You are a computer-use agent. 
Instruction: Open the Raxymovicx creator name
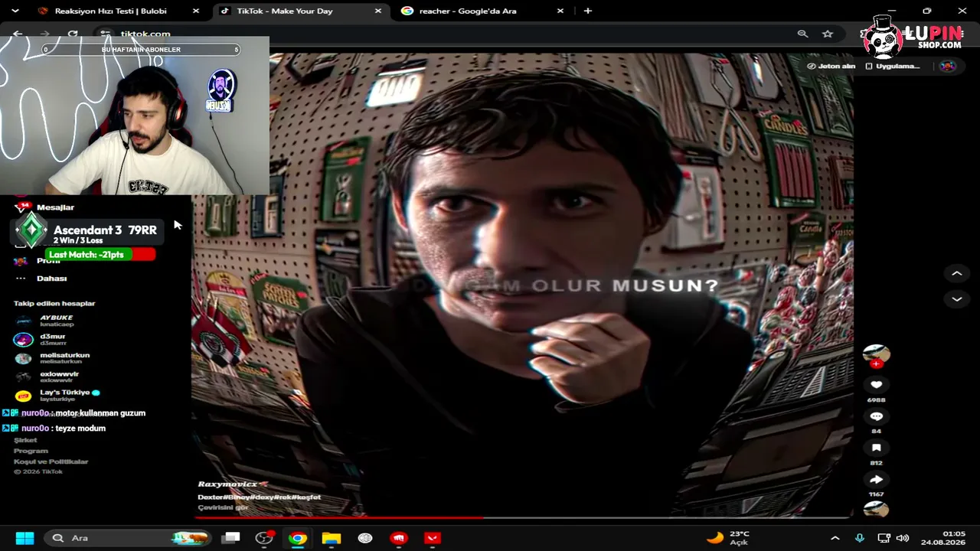228,484
